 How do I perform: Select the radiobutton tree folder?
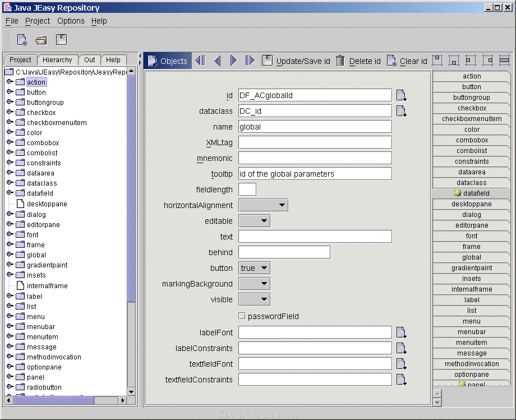39,387
